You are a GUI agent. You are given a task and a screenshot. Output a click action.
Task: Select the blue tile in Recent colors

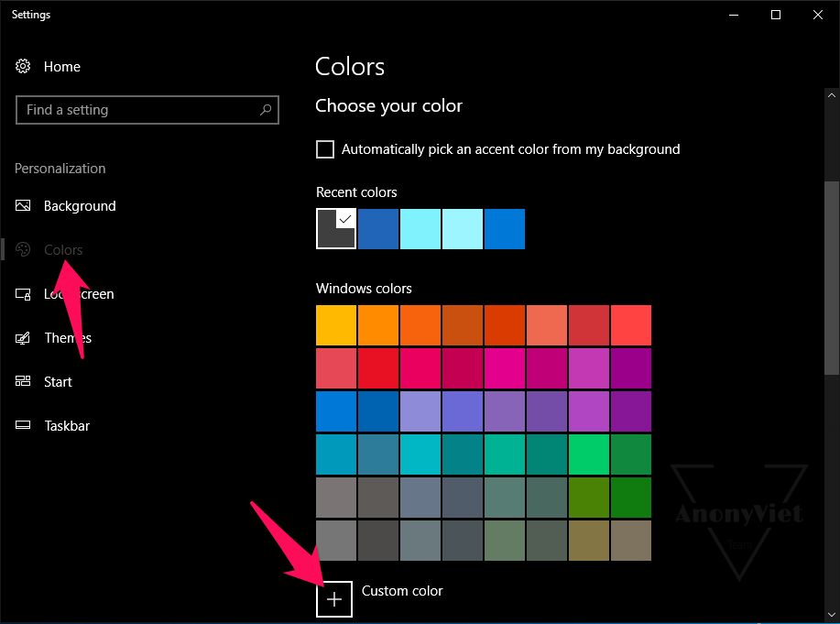(x=377, y=228)
